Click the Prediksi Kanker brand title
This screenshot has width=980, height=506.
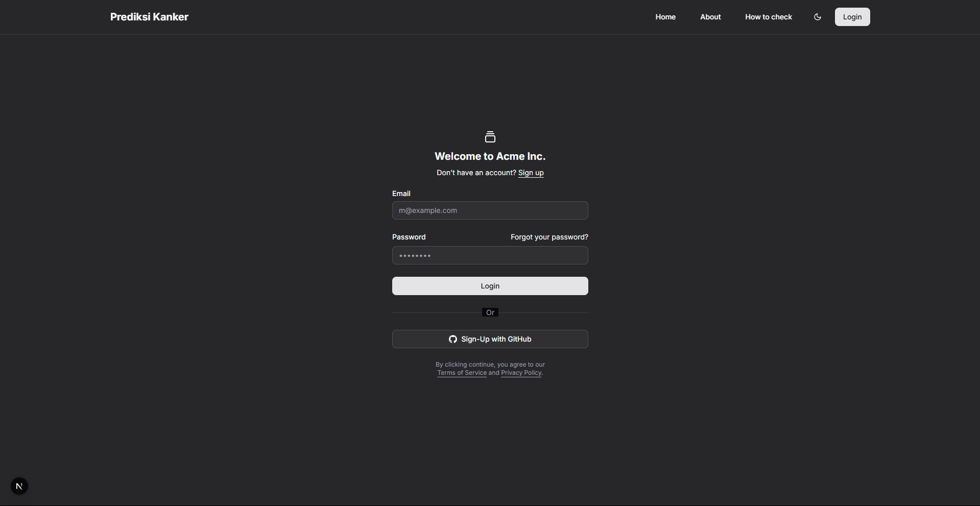tap(149, 16)
